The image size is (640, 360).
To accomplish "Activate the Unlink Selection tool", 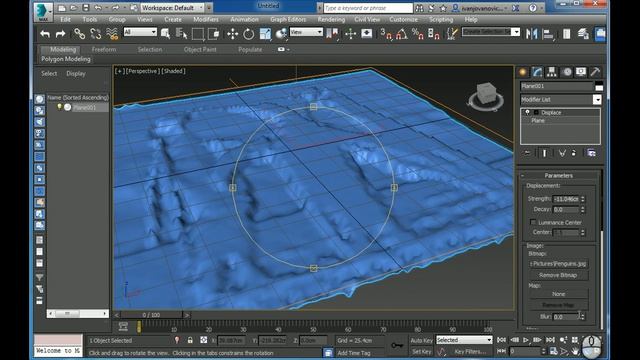I will point(96,34).
